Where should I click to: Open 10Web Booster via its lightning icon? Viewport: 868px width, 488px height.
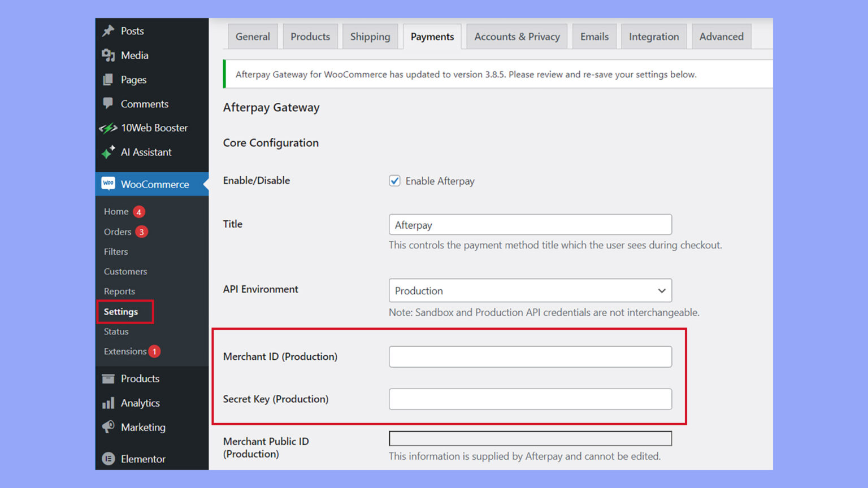point(108,128)
